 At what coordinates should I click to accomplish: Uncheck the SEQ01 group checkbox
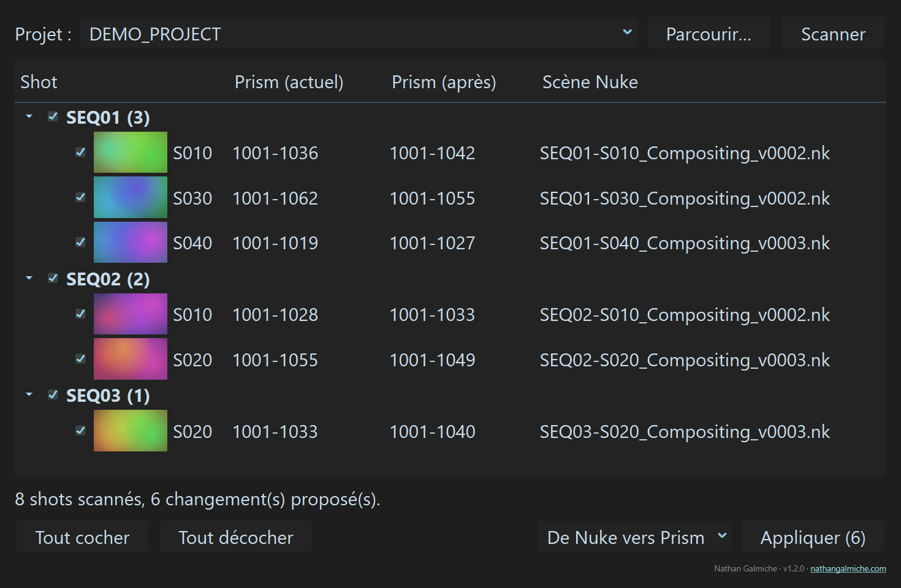[x=53, y=116]
